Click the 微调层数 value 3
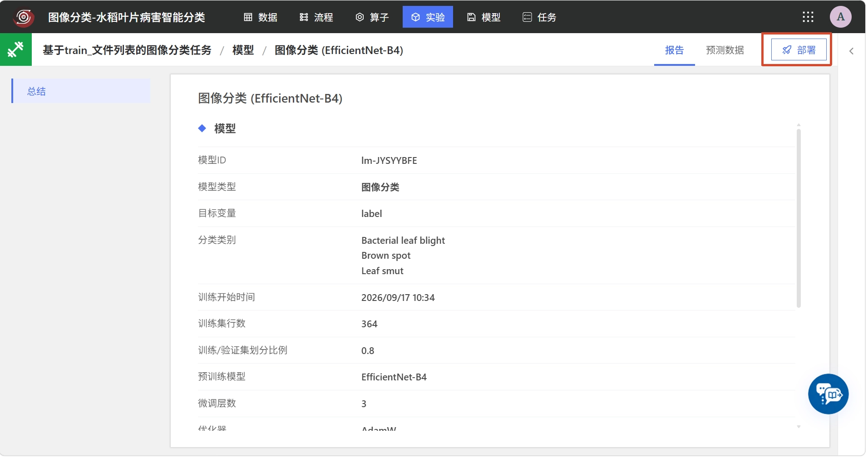This screenshot has width=868, height=458. tap(364, 404)
